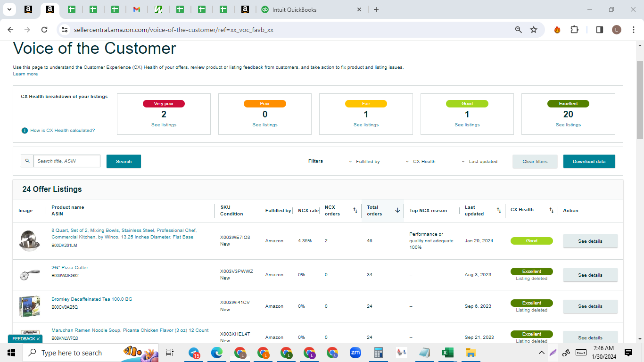Click the browser forward arrow
The image size is (644, 362).
tap(27, 30)
